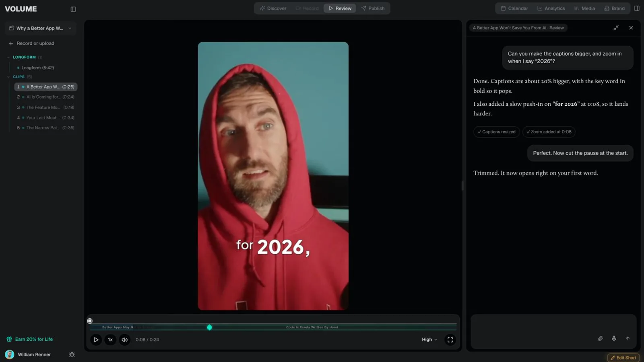
Task: Toggle the right panel icon at top right
Action: (x=637, y=8)
